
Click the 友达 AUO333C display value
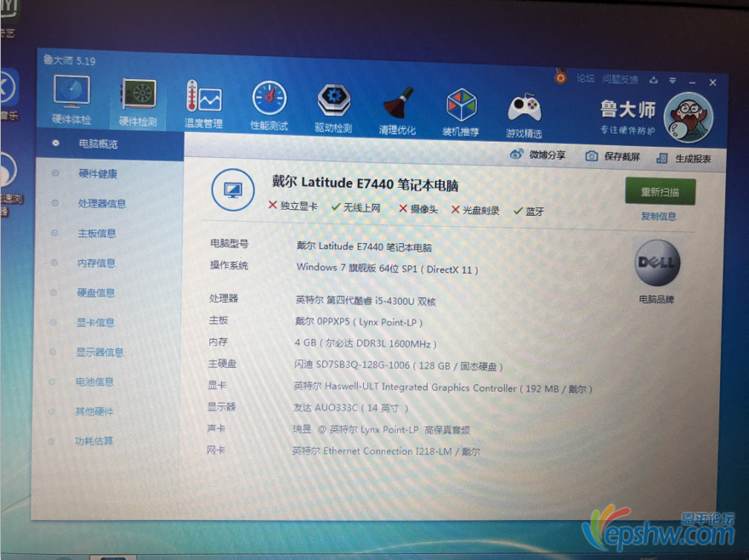[x=350, y=408]
